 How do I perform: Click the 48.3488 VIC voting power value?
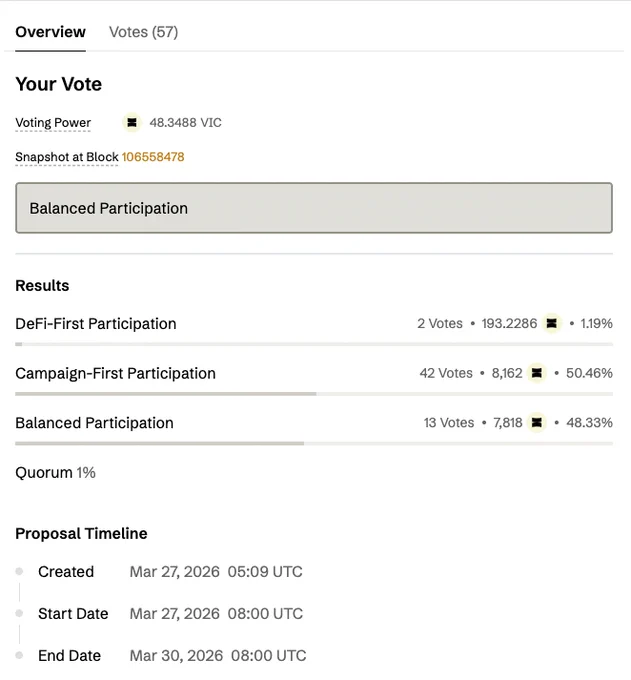point(186,123)
